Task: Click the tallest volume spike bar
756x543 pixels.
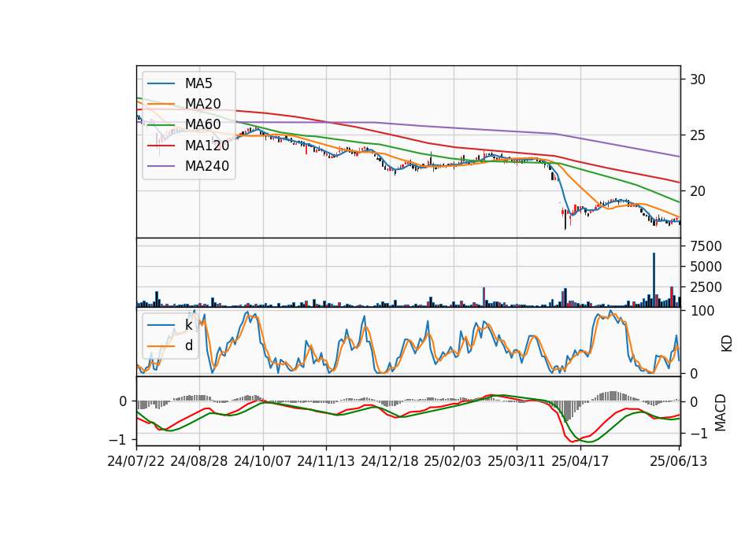Action: point(654,280)
